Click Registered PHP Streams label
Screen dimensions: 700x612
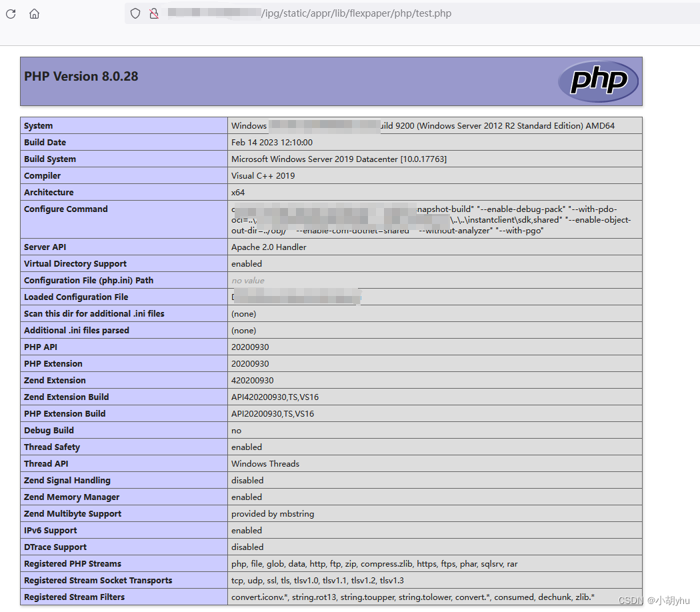(73, 564)
